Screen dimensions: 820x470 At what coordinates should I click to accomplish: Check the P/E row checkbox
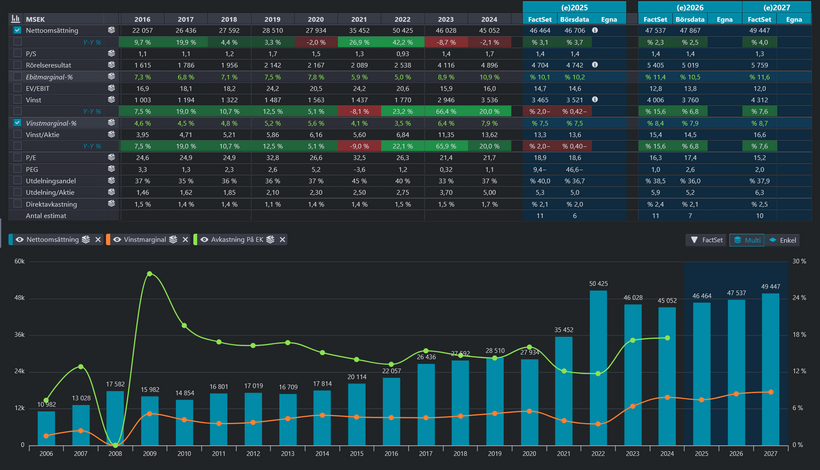[x=17, y=157]
